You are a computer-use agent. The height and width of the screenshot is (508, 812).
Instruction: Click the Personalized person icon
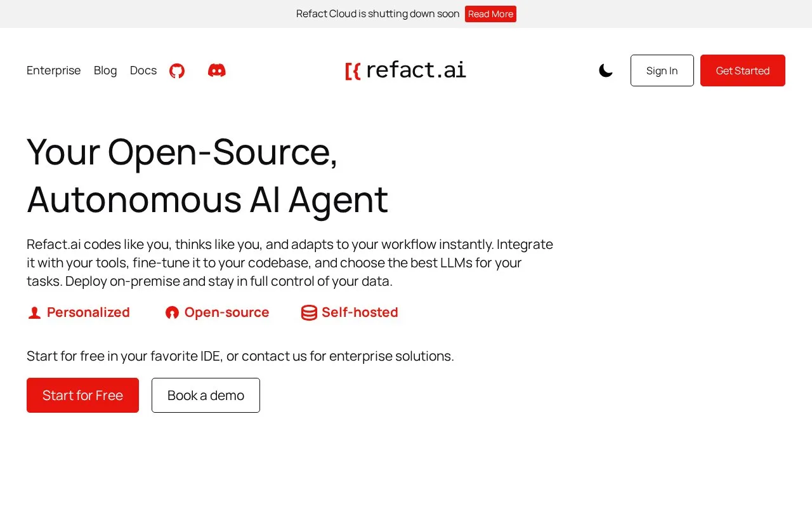pos(34,312)
